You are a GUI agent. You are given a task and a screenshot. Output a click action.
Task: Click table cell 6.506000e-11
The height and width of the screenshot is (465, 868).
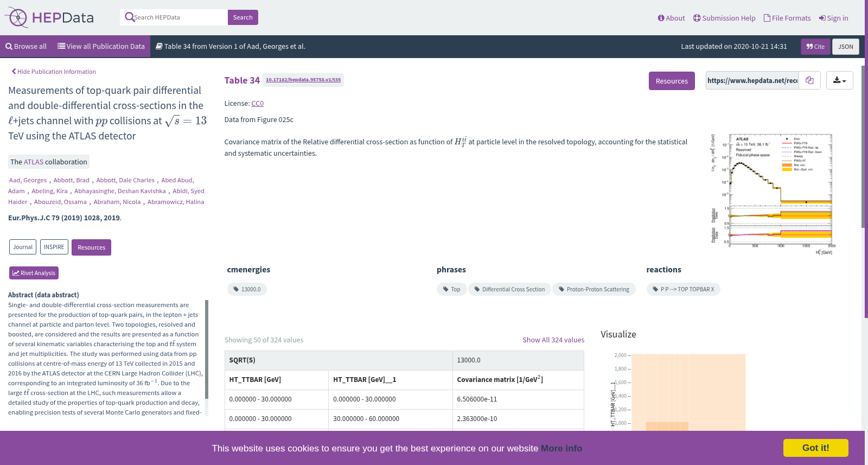518,399
